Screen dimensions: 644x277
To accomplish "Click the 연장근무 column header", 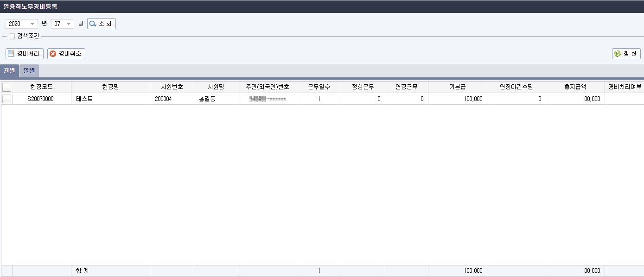I will [x=407, y=87].
